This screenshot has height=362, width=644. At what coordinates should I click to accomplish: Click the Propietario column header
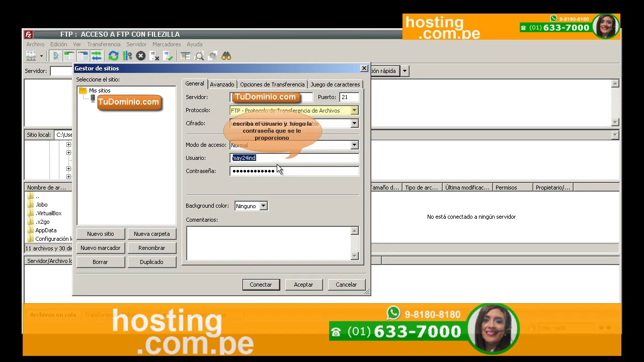(552, 188)
